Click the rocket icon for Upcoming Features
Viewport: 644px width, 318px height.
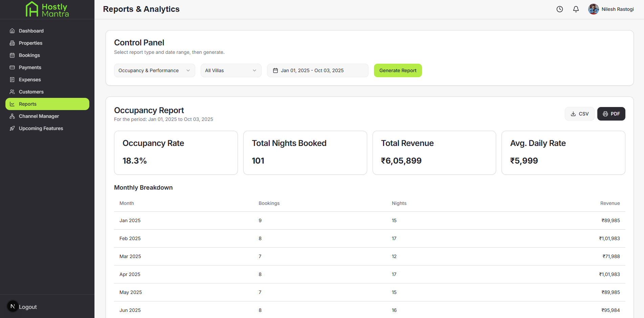tap(12, 128)
